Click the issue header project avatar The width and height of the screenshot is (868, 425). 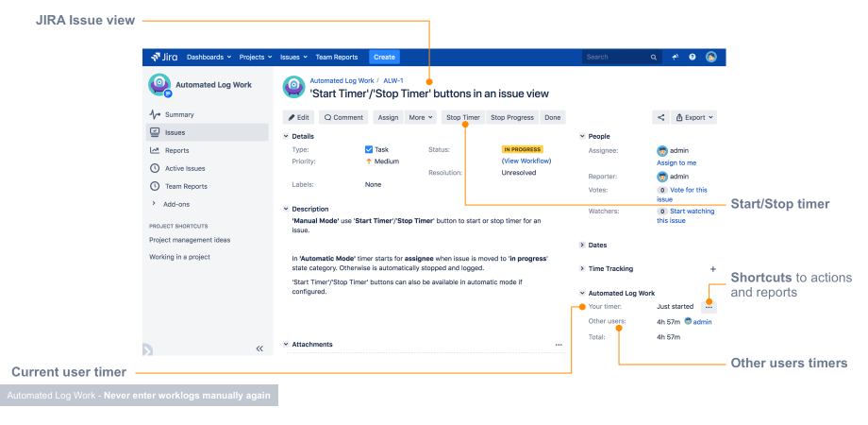(x=294, y=87)
